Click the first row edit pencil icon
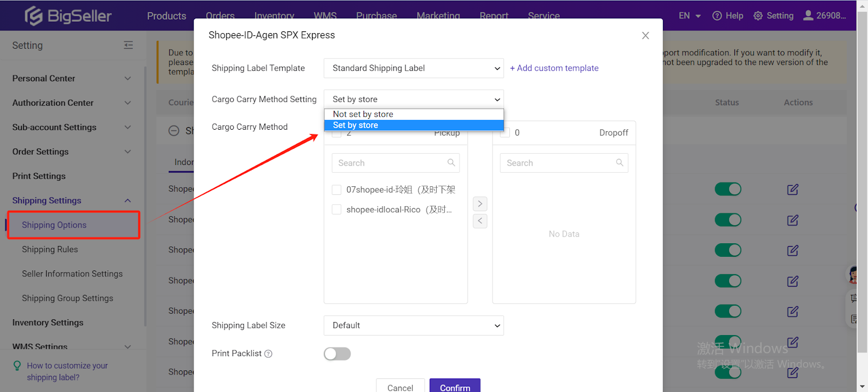 click(793, 189)
